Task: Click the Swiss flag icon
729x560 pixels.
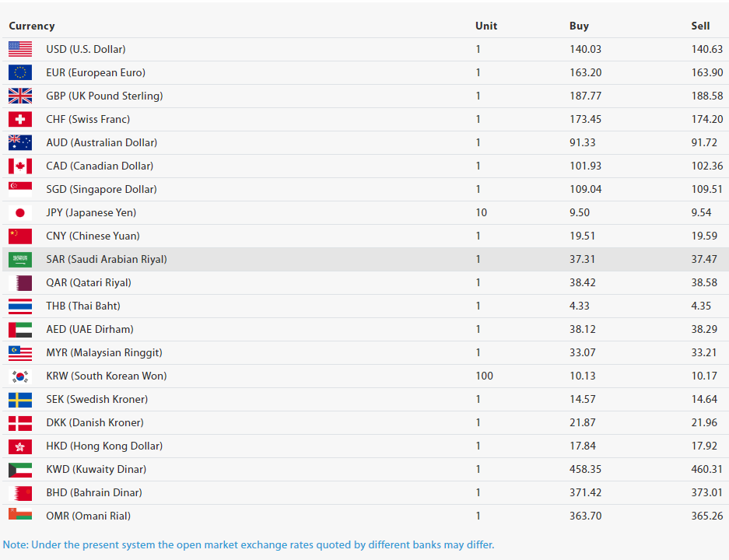Action: click(20, 120)
